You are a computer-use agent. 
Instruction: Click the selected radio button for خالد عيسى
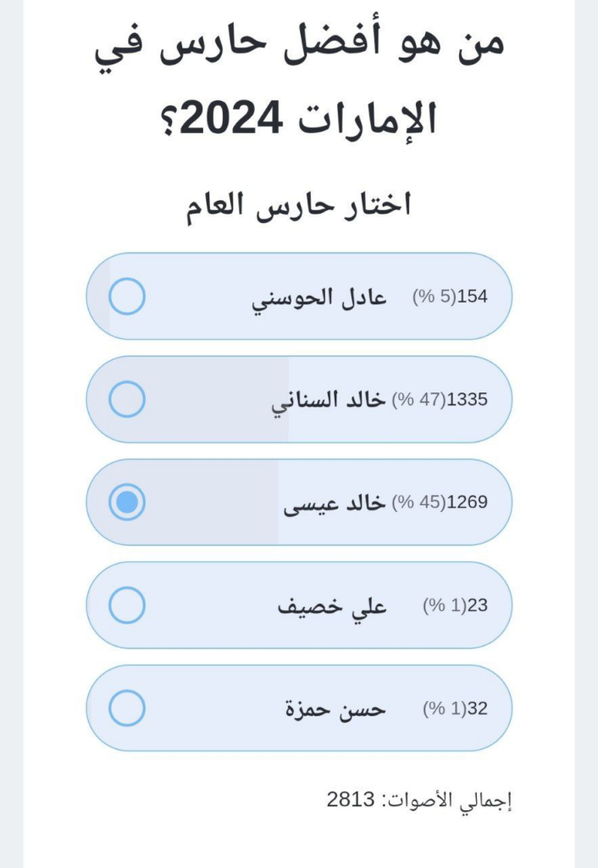[x=127, y=503]
